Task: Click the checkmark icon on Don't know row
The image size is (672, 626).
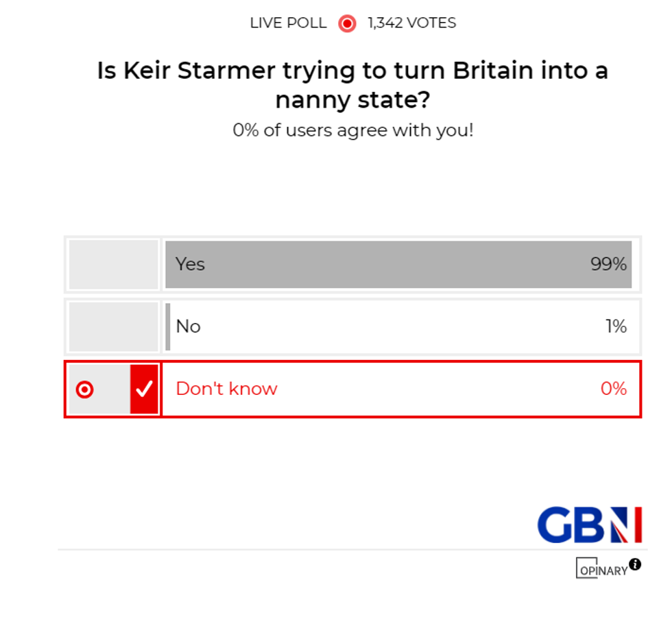Action: click(144, 389)
